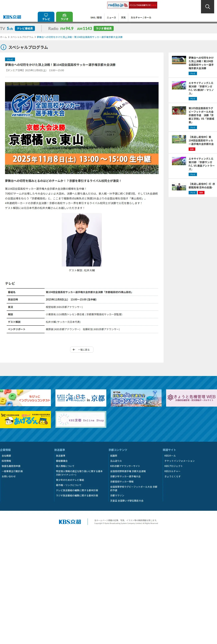Open きょうと危機管理WEB banner
Image resolution: width=217 pixels, height=644 pixels.
tap(191, 398)
